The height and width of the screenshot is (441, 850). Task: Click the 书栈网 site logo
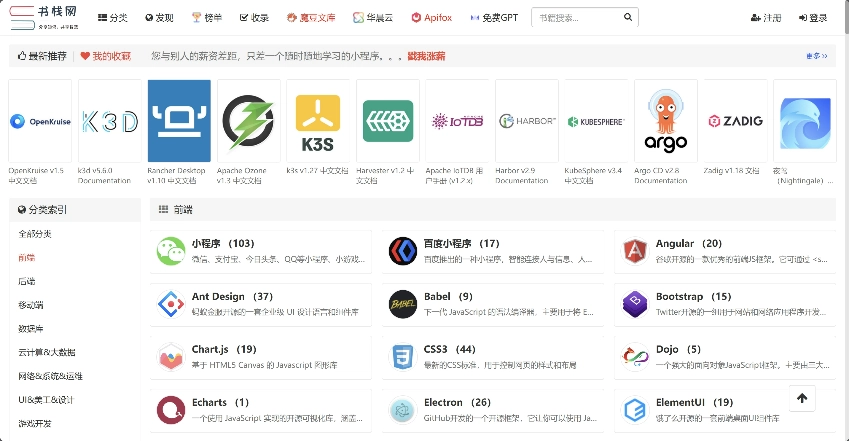pos(43,17)
